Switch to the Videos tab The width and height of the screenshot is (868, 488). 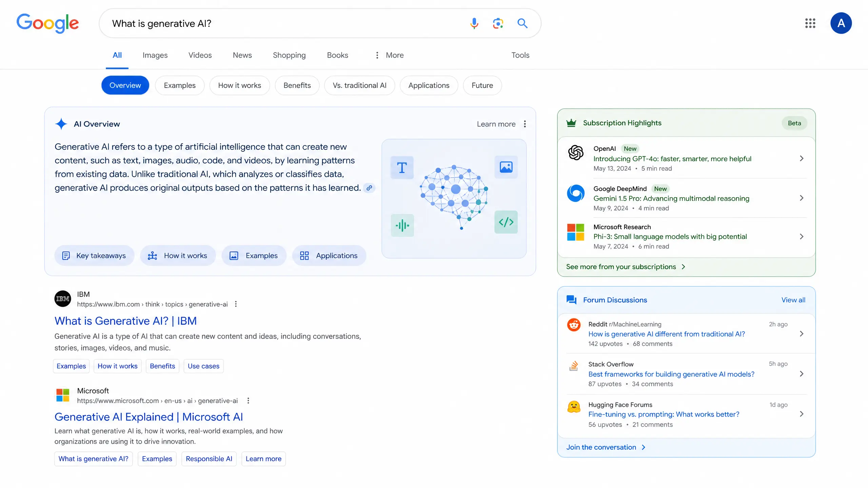(x=200, y=55)
